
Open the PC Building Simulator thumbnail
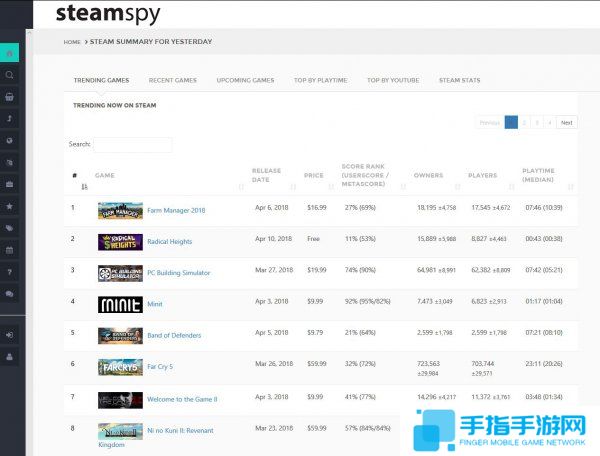[120, 273]
